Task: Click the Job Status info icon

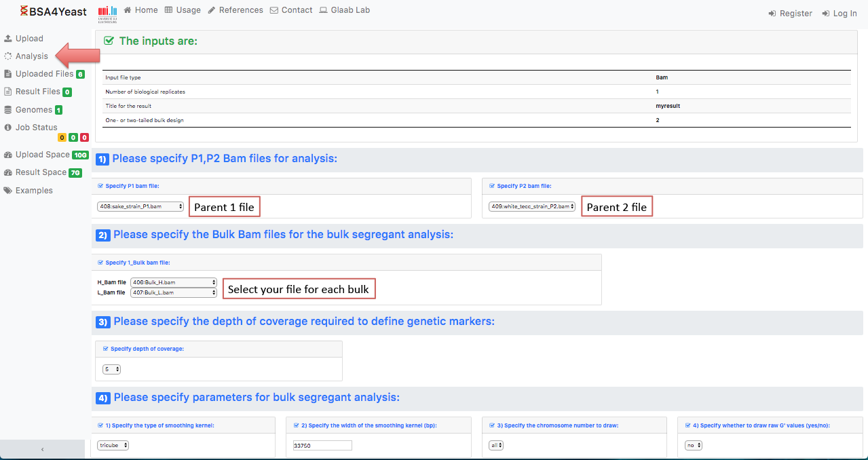Action: click(8, 128)
